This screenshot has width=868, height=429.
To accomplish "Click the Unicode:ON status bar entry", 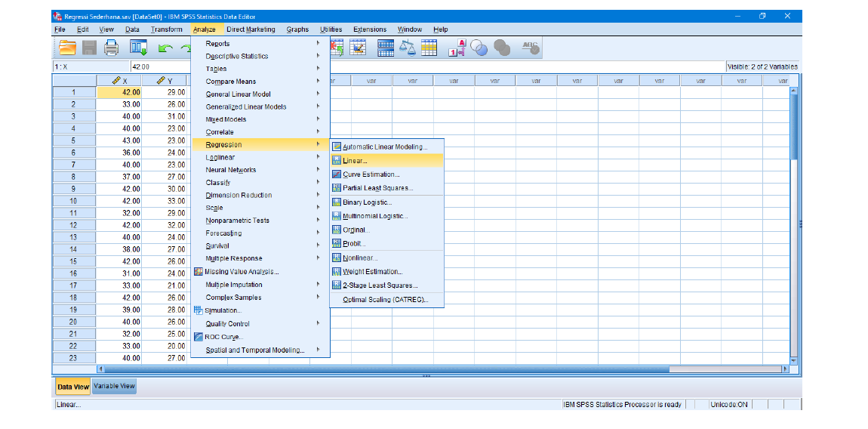I will click(729, 405).
